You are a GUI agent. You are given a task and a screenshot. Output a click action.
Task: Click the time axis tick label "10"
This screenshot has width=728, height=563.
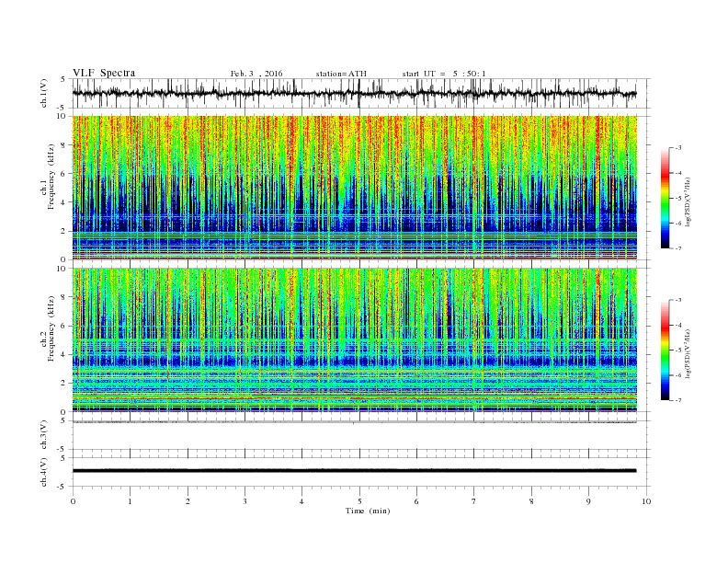point(646,501)
